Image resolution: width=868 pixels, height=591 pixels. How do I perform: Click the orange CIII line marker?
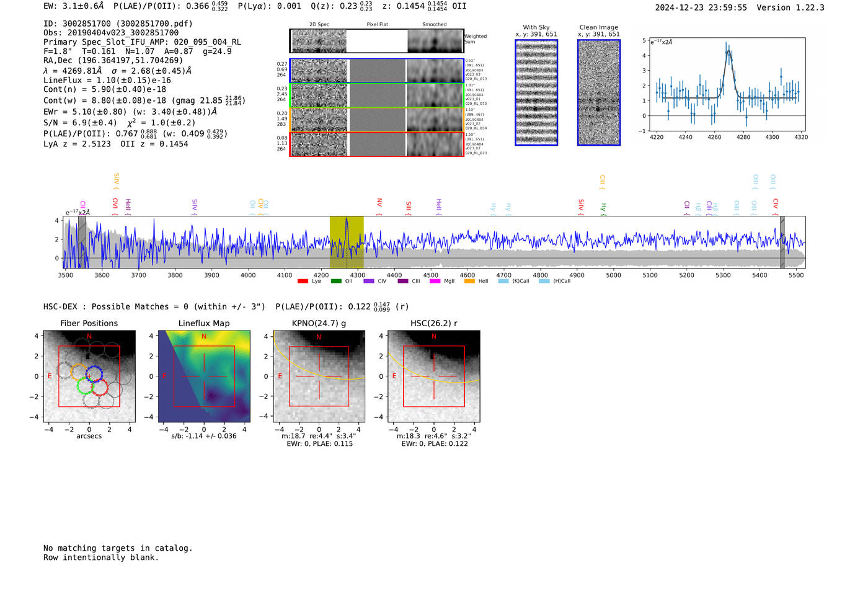tap(602, 182)
